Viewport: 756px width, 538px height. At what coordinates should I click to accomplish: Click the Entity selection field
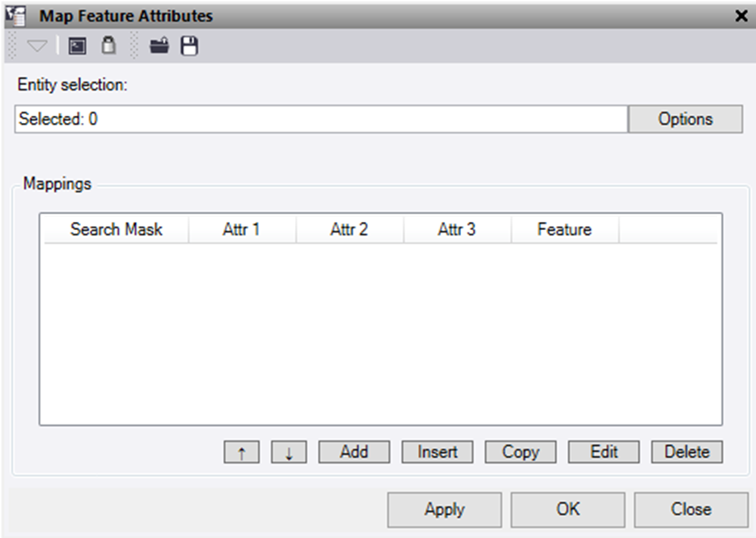[320, 119]
